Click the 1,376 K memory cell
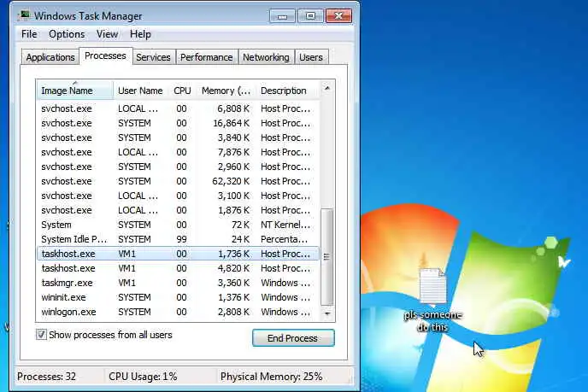 [233, 297]
